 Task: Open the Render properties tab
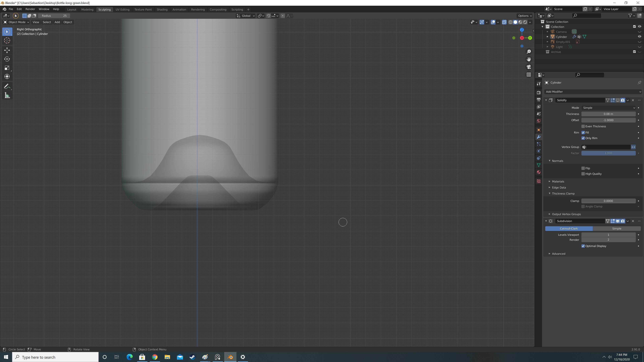[x=539, y=93]
